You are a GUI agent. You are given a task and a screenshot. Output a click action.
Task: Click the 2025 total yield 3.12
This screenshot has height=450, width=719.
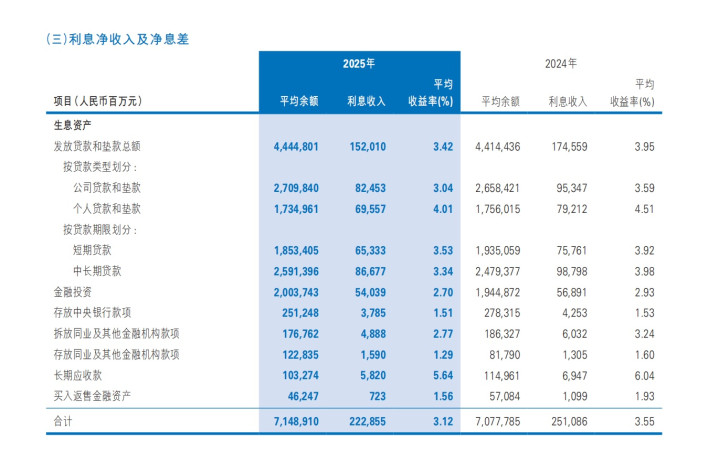[x=443, y=422]
